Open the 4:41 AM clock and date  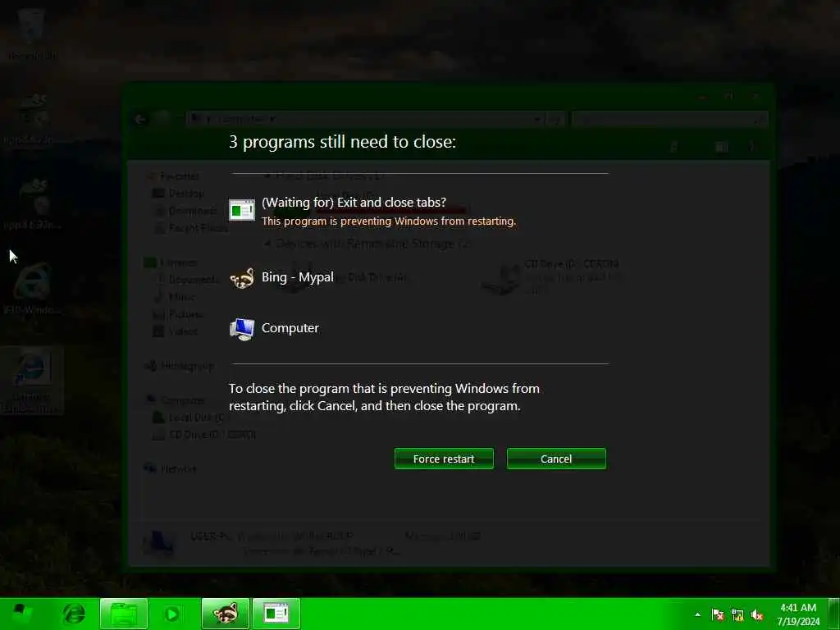[798, 614]
